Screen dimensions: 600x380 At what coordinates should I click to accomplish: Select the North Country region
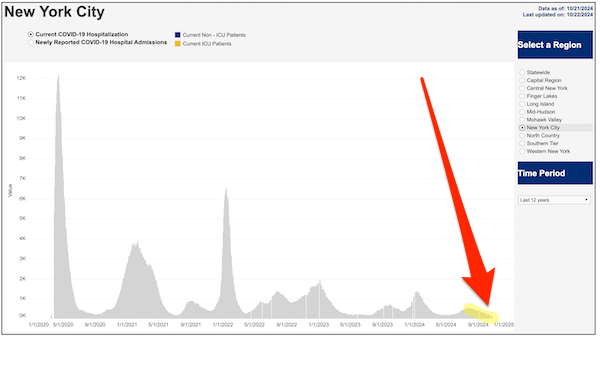click(522, 135)
